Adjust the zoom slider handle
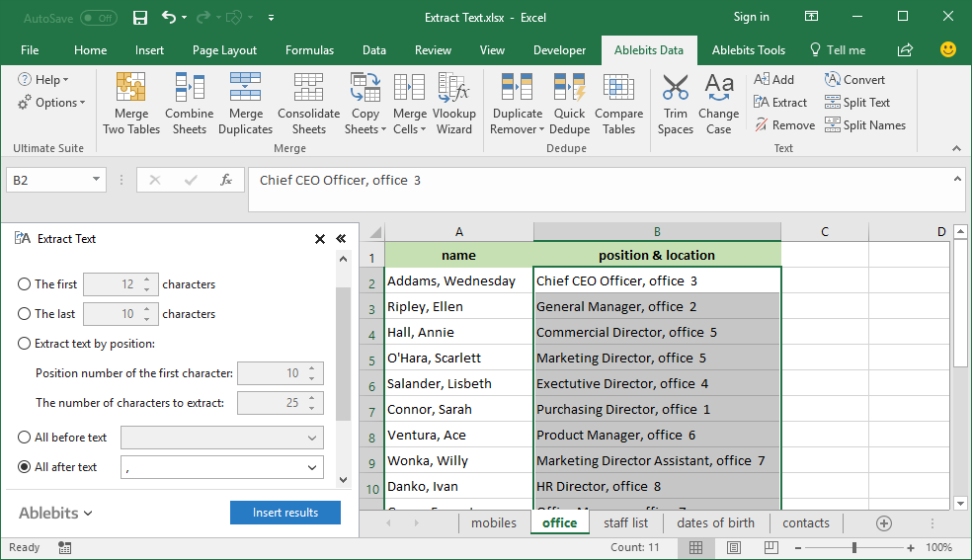 [x=854, y=547]
